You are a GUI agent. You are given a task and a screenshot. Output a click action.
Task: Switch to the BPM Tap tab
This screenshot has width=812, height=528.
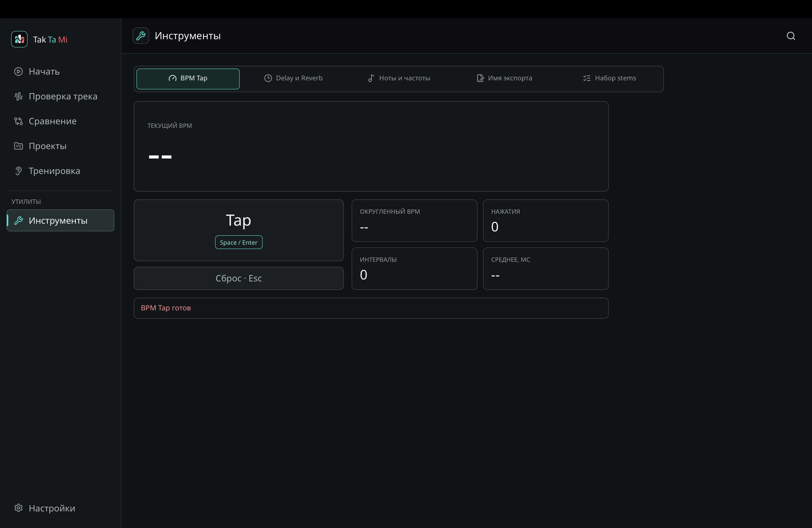[188, 79]
